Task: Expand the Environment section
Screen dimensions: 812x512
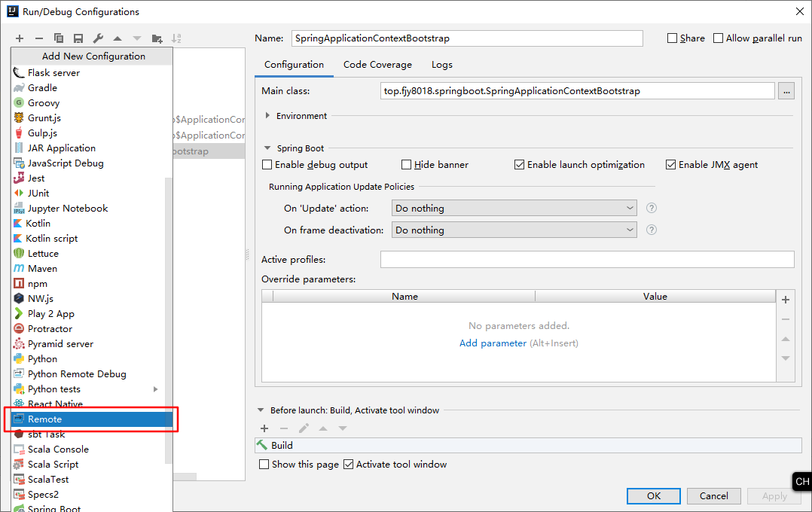Action: tap(268, 116)
